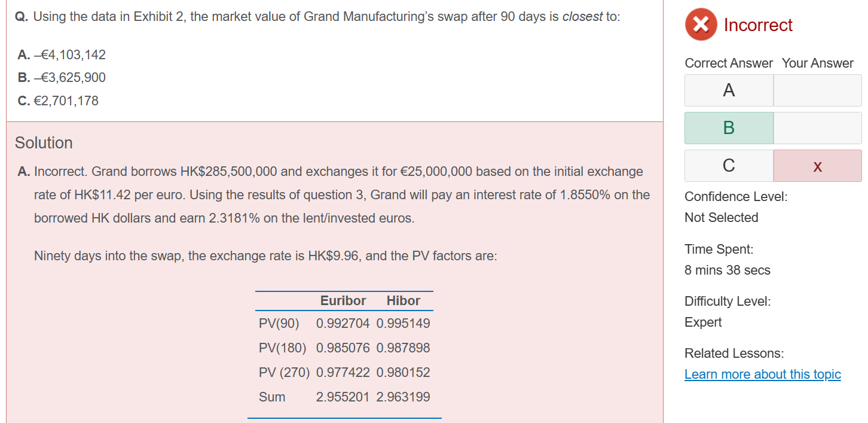Click the x mark in Your Answer column

click(817, 166)
